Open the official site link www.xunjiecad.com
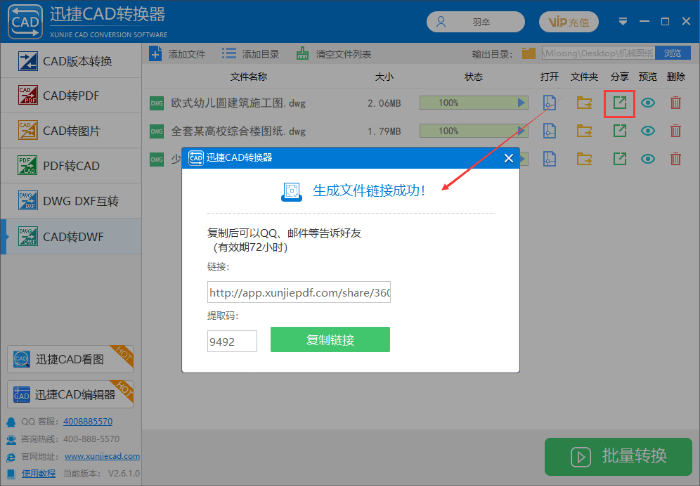Screen dimensions: 700x486 coord(102,456)
